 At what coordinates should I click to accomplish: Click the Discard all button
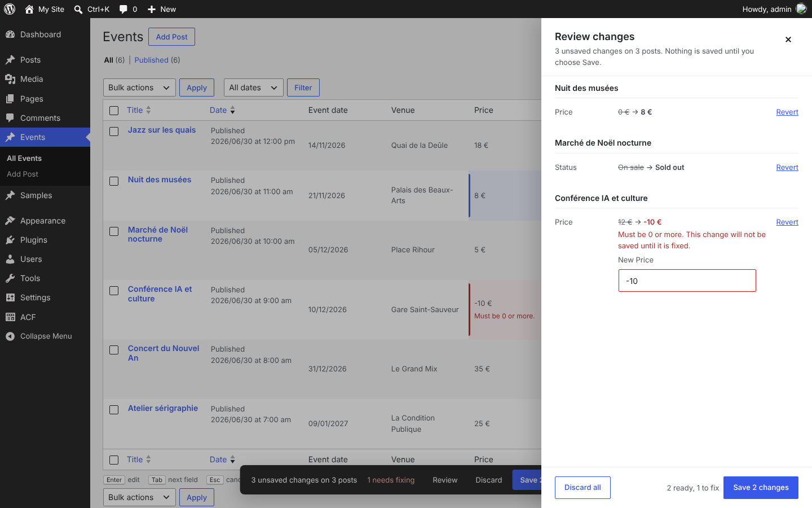coord(582,488)
